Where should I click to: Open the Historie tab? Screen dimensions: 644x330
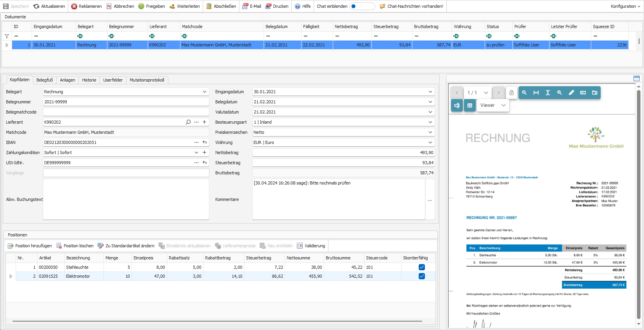point(89,80)
